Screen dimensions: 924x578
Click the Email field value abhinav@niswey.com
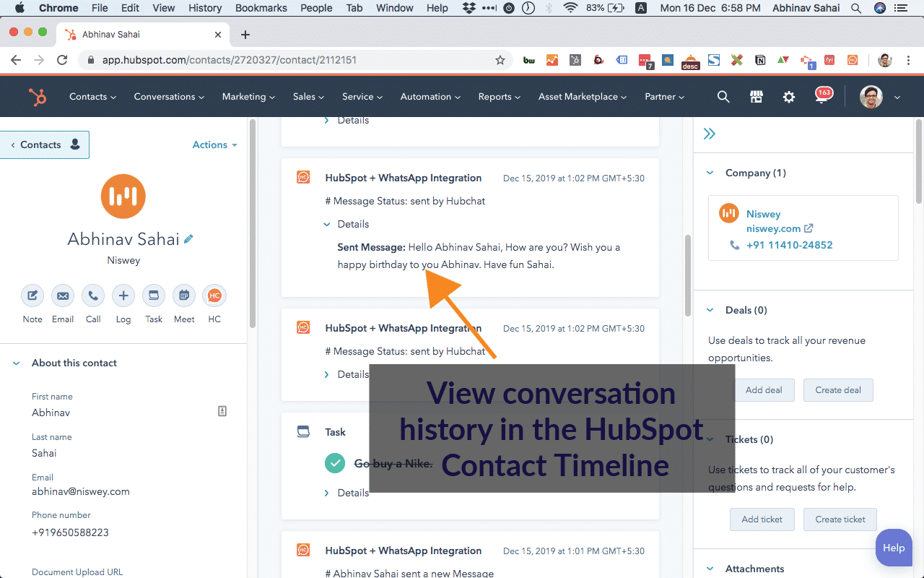point(81,491)
